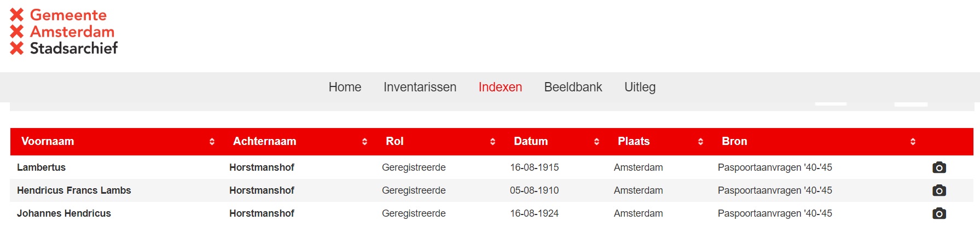980x232 pixels.
Task: Click the Gemeente Amsterdam Stadsarchief logo
Action: click(x=63, y=32)
